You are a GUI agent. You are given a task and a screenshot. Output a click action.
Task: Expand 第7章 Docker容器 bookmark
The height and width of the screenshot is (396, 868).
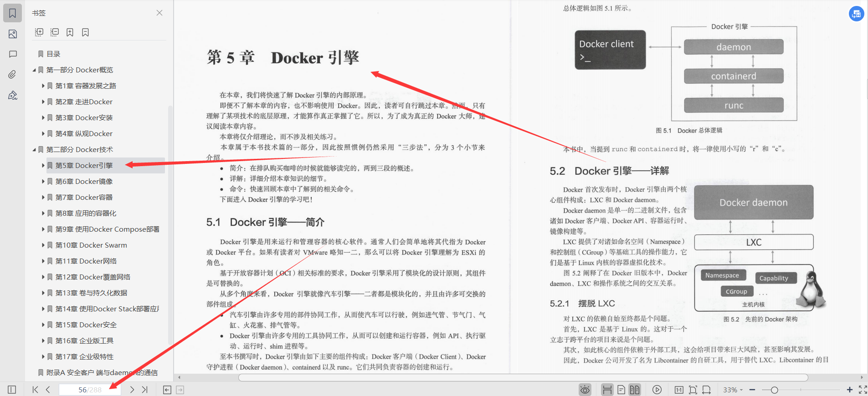point(43,197)
